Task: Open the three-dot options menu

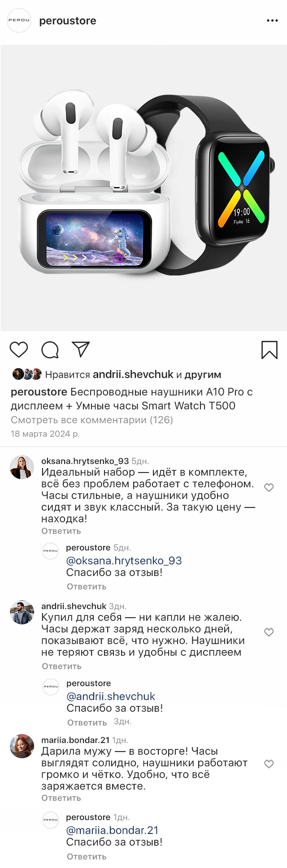Action: click(272, 21)
